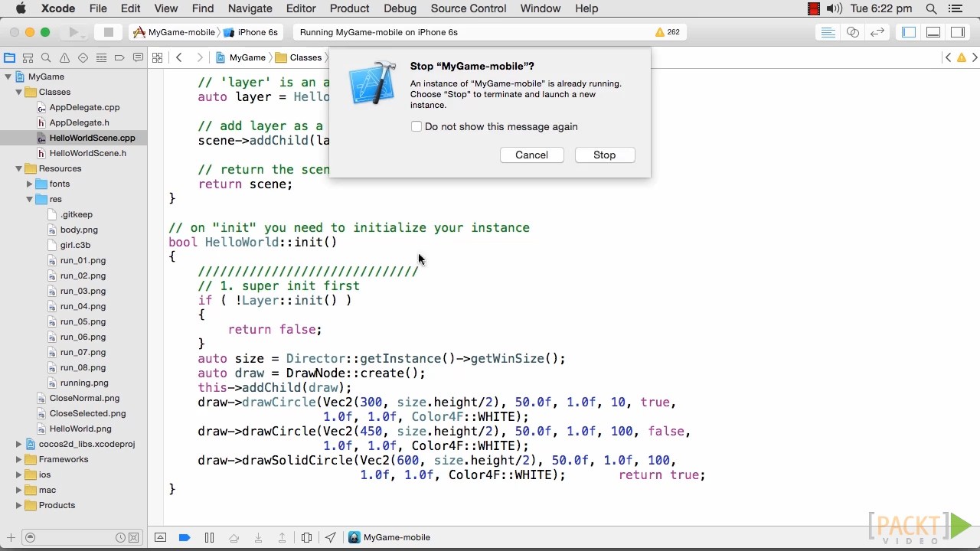Check "Do not show this message again"
This screenshot has height=551, width=980.
pos(416,126)
